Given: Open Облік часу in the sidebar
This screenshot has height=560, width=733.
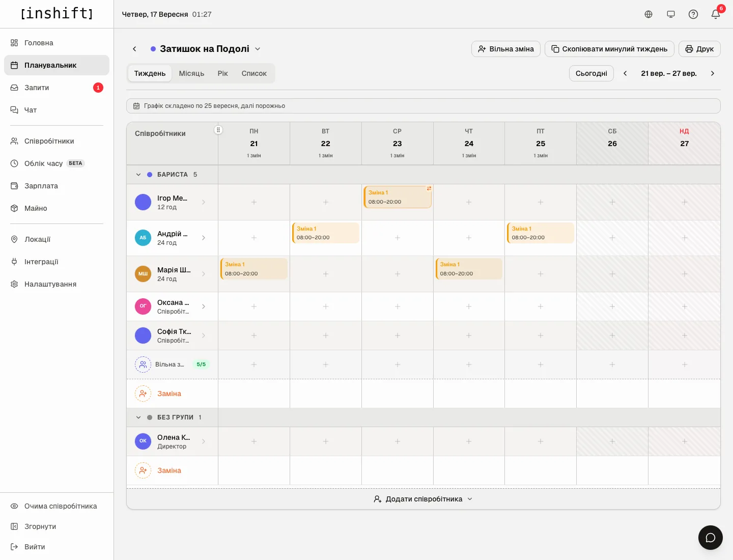Looking at the screenshot, I should [57, 163].
